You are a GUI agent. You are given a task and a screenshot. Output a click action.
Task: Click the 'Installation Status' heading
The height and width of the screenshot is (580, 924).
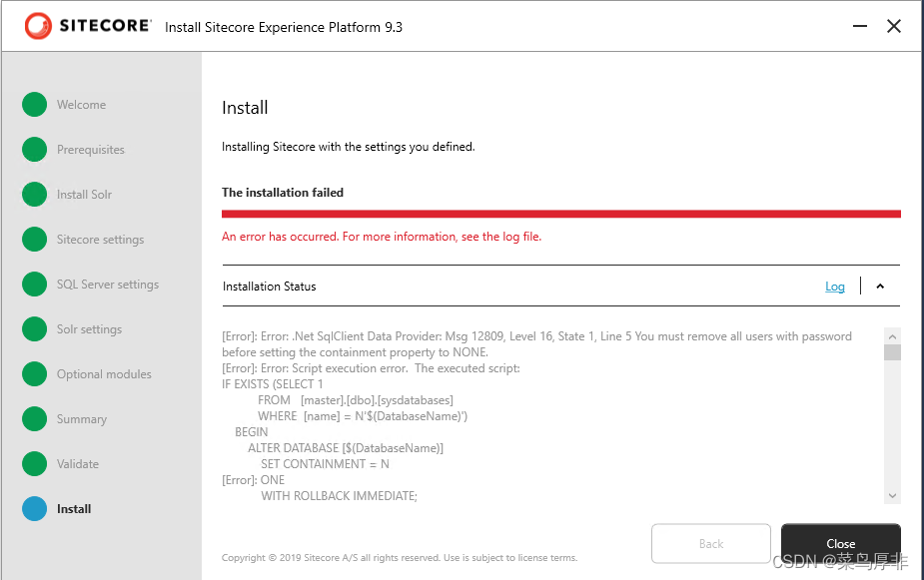point(270,287)
